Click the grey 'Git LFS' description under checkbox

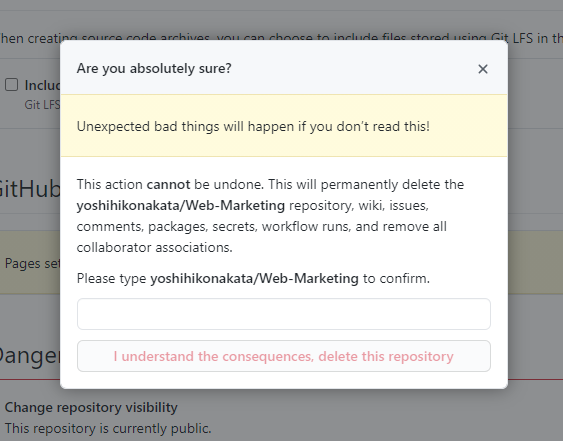(x=42, y=105)
